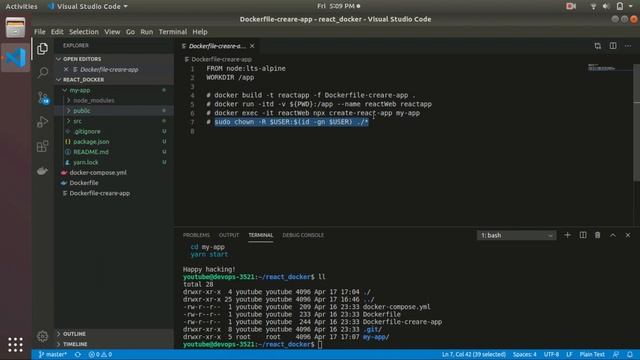Open Run and Debug view
This screenshot has height=360, width=640.
pos(42,122)
